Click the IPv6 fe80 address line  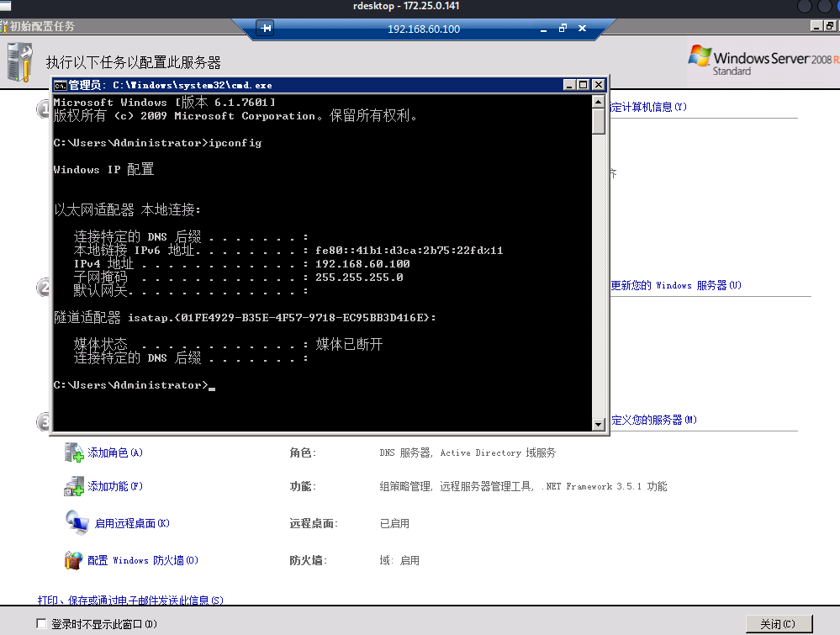pyautogui.click(x=288, y=251)
